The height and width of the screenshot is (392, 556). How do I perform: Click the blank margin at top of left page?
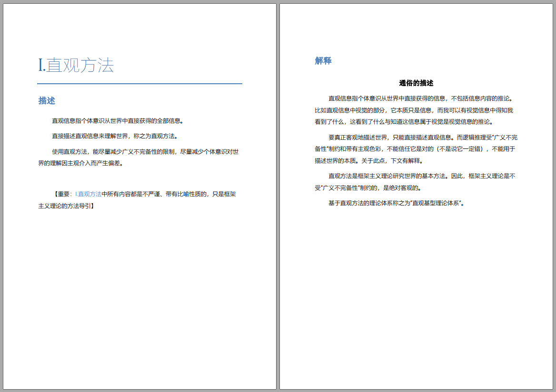[x=140, y=26]
